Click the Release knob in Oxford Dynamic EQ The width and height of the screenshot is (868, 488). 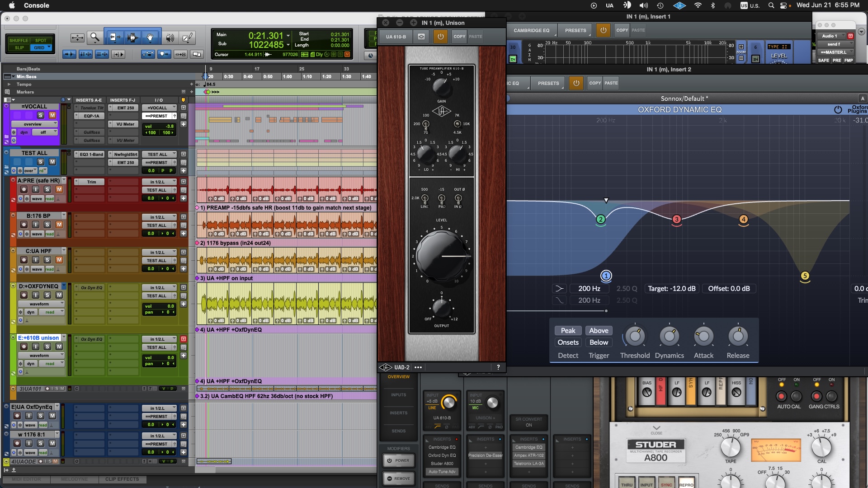(738, 336)
